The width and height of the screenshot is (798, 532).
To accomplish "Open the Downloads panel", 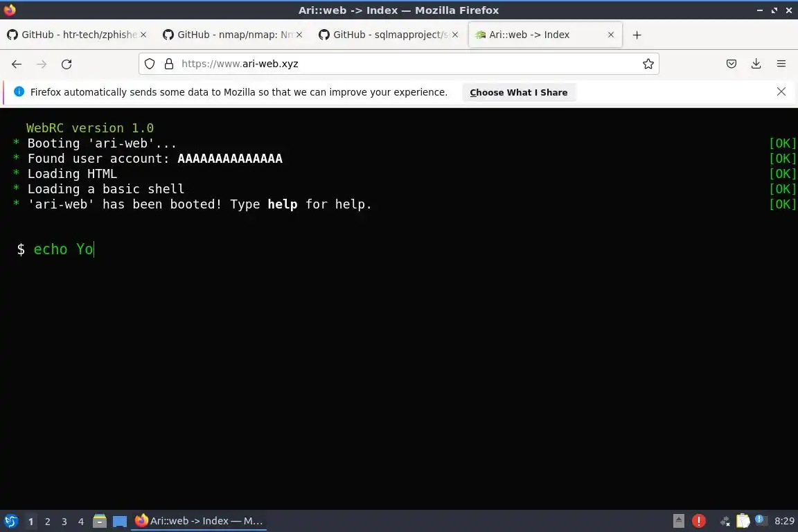I will 756,64.
